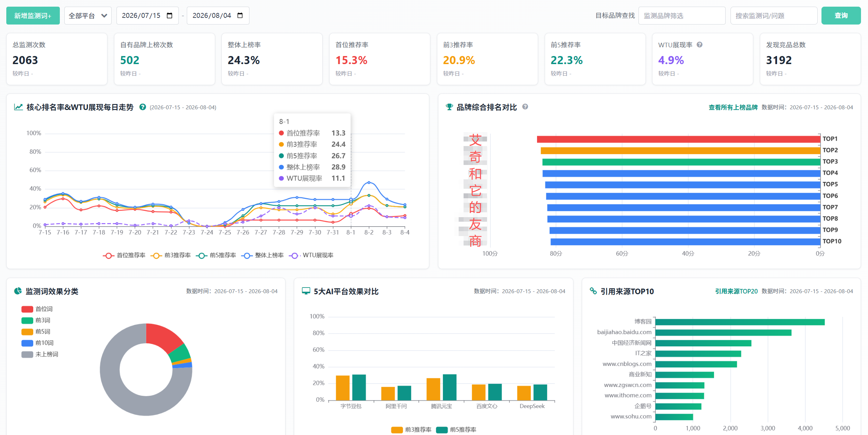Toggle 前3推荐率 legend in AI platform chart
The width and height of the screenshot is (868, 435).
point(411,429)
